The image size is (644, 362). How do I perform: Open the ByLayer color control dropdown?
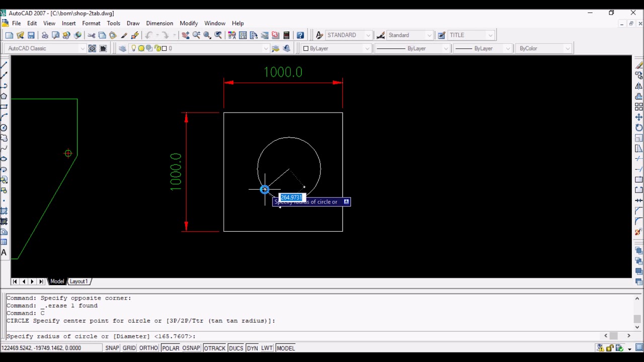367,48
